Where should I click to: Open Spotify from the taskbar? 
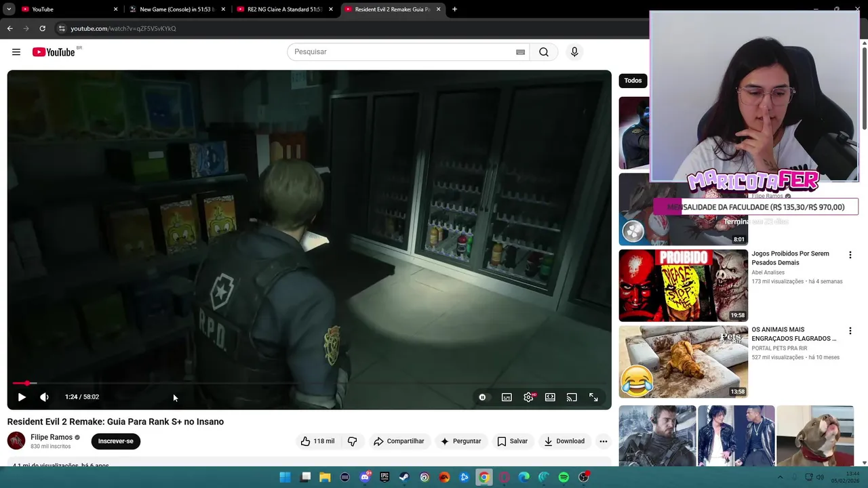click(564, 477)
